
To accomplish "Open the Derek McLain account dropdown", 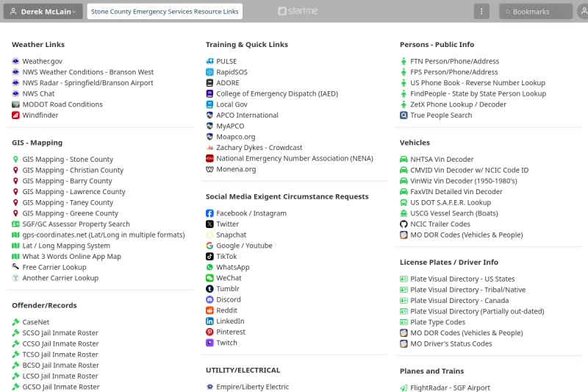I will [x=43, y=11].
